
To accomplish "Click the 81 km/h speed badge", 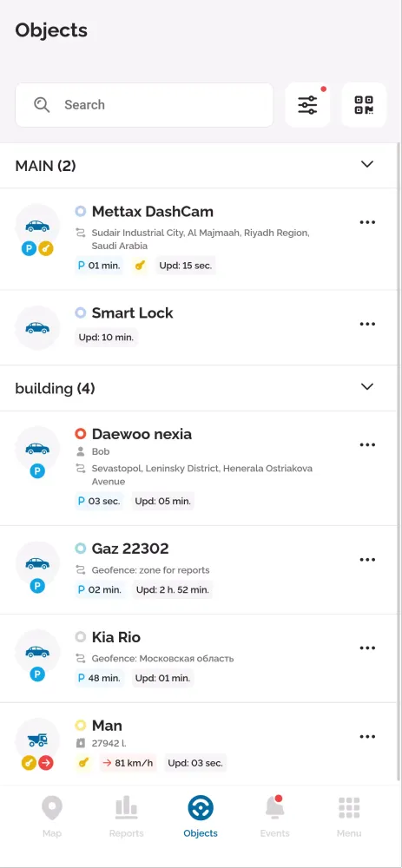I will click(x=128, y=763).
